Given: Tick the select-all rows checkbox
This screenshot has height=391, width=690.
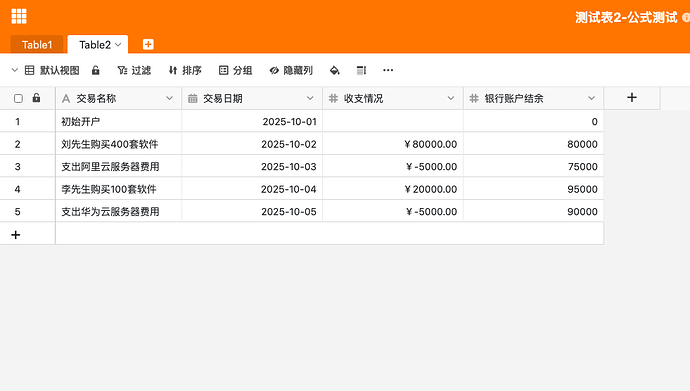Looking at the screenshot, I should 18,99.
